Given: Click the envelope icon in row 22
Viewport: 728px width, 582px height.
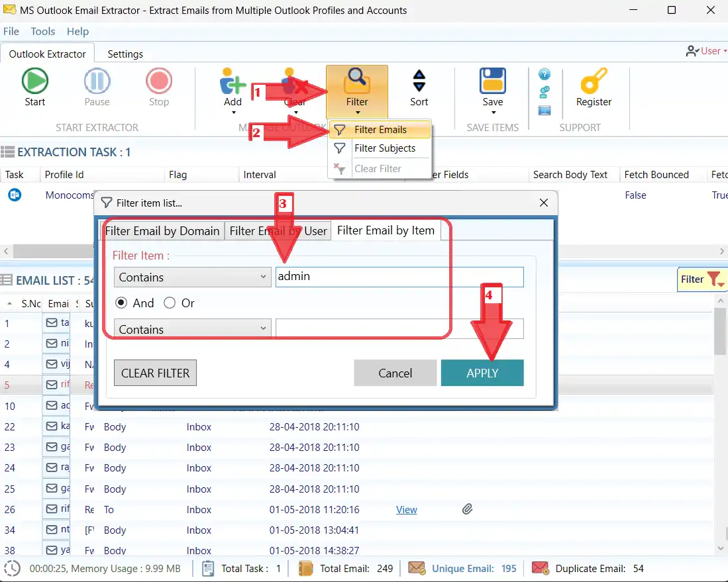Looking at the screenshot, I should (52, 426).
